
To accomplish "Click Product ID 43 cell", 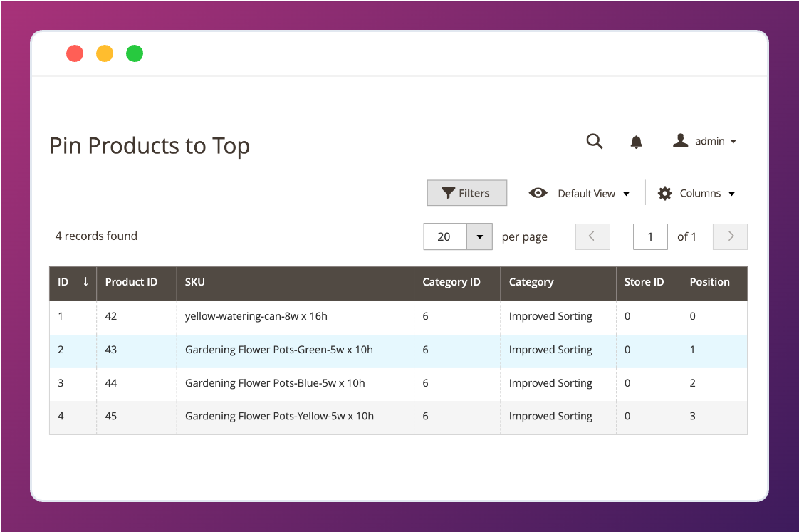I will click(137, 351).
